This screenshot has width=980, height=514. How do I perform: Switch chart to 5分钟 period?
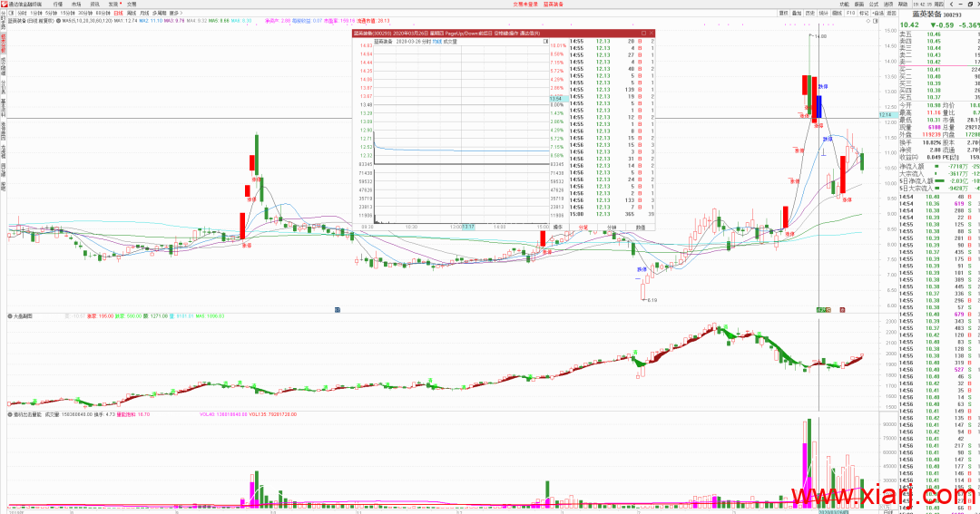[x=51, y=13]
